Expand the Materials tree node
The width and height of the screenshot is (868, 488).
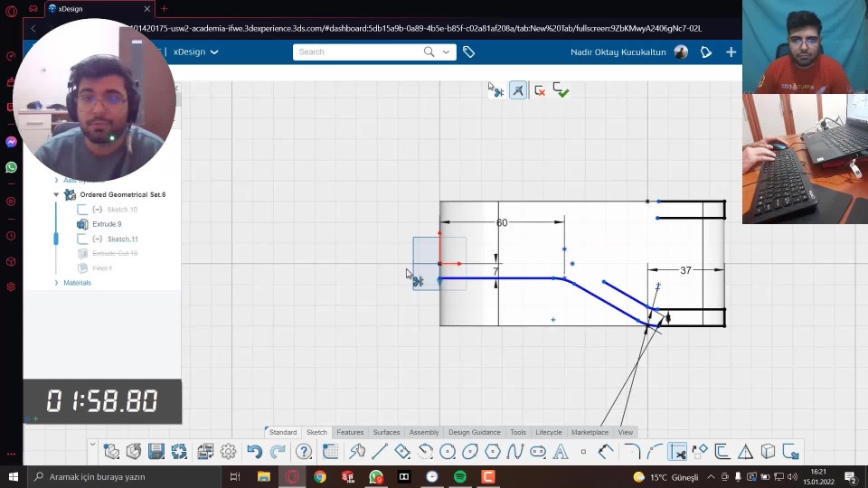pyautogui.click(x=56, y=283)
